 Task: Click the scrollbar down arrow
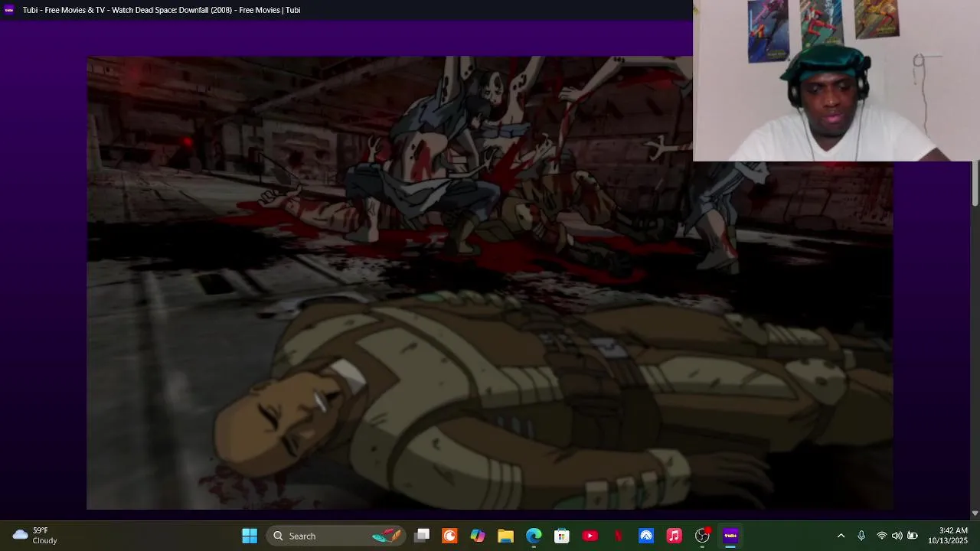click(x=975, y=514)
